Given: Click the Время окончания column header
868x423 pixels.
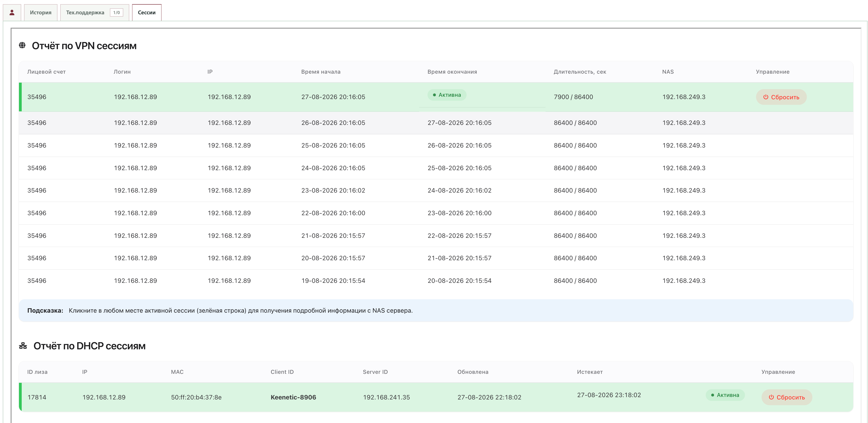Looking at the screenshot, I should pos(452,72).
